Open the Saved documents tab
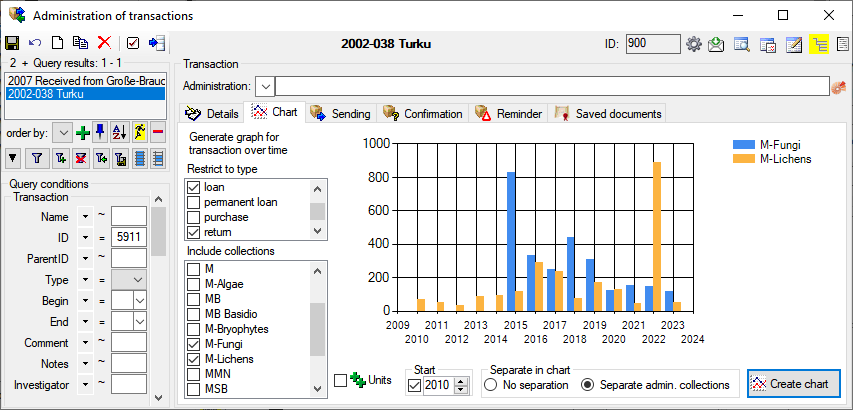Viewport: 853px width, 410px height. tap(608, 114)
